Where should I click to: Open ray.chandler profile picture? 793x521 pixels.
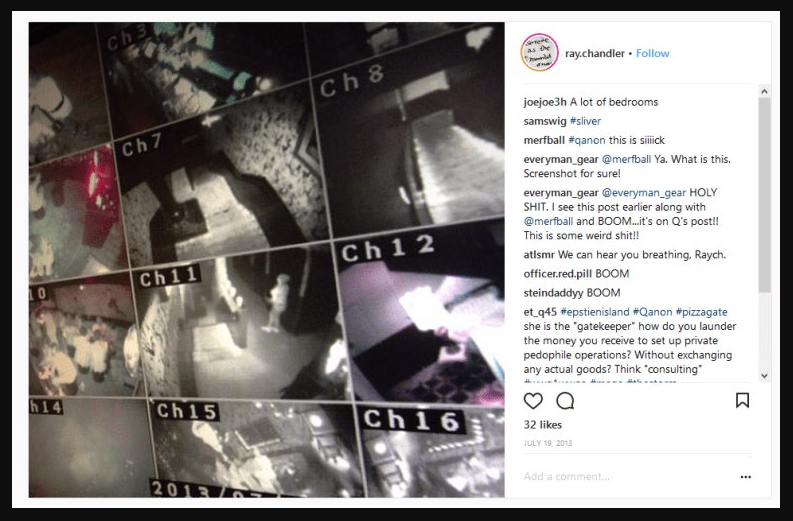coord(540,52)
